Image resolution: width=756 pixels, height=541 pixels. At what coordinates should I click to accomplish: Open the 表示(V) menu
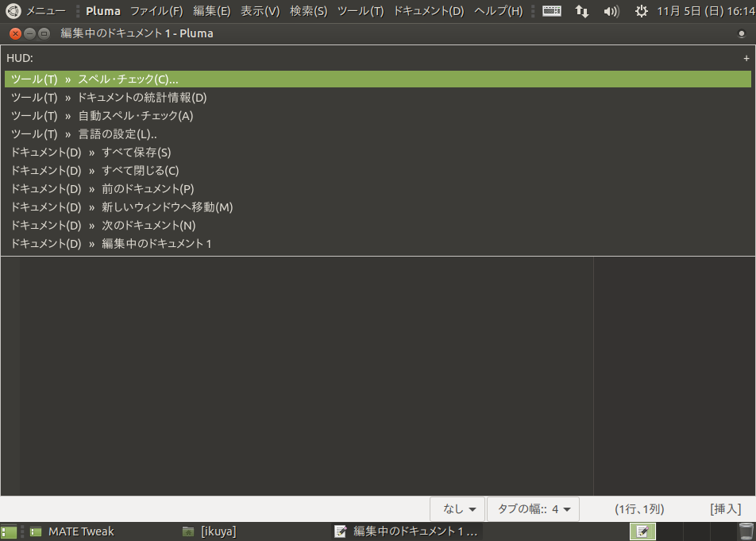[260, 11]
